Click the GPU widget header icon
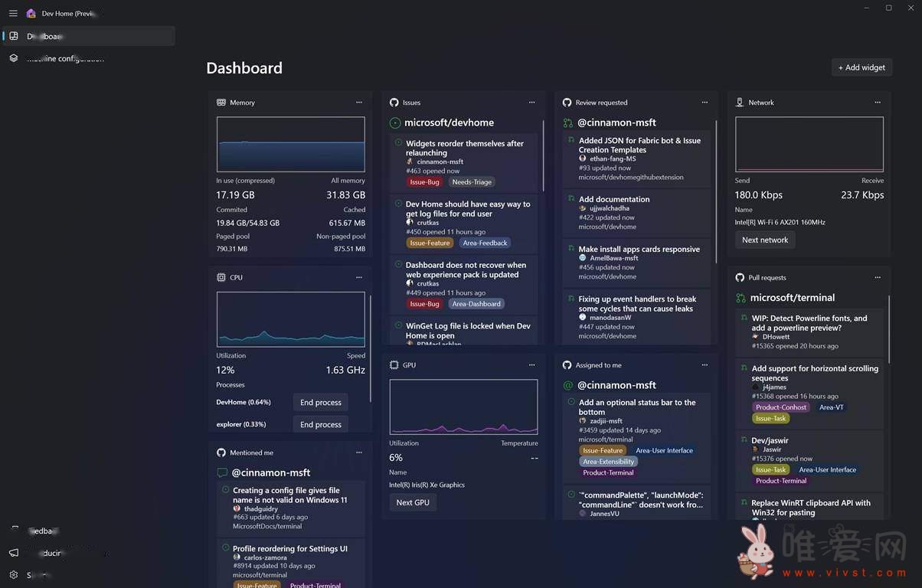The width and height of the screenshot is (922, 588). [x=394, y=365]
